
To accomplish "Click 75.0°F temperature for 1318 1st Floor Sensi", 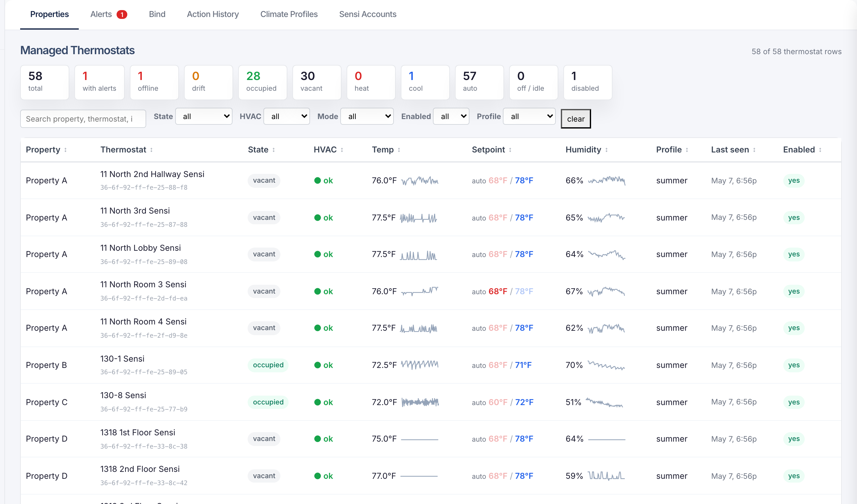I will tap(384, 439).
